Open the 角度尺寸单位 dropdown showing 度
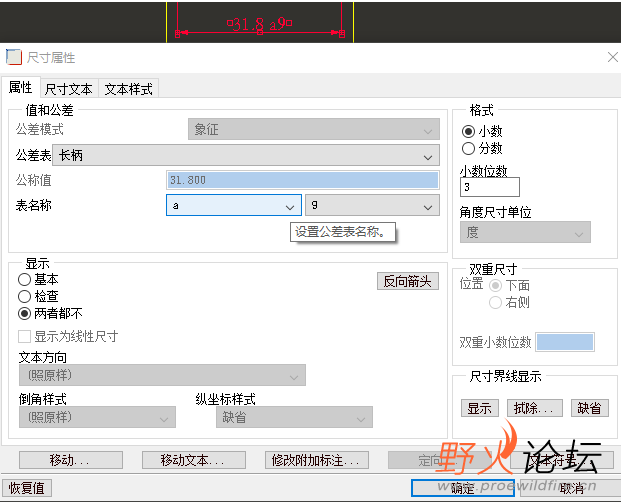This screenshot has height=502, width=621. pos(525,232)
